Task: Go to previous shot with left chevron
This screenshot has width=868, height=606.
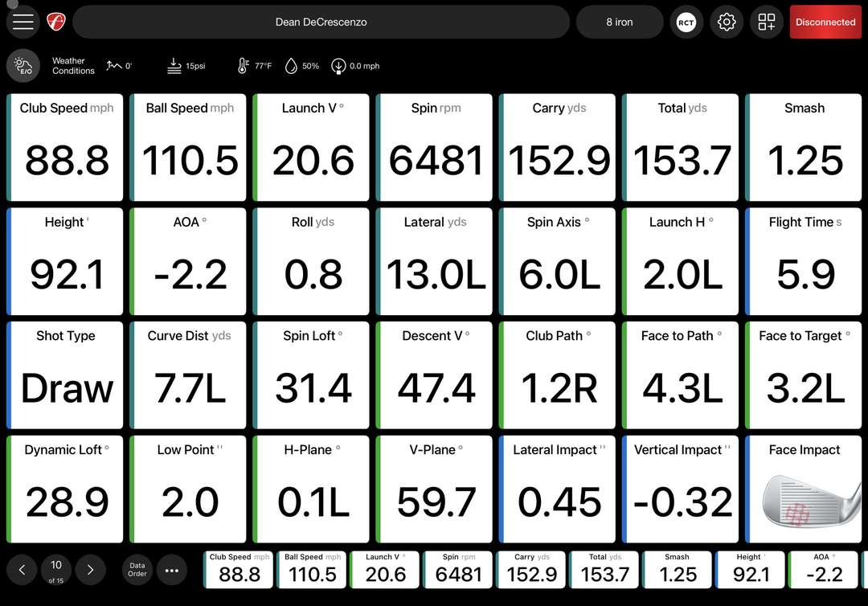Action: pyautogui.click(x=22, y=570)
